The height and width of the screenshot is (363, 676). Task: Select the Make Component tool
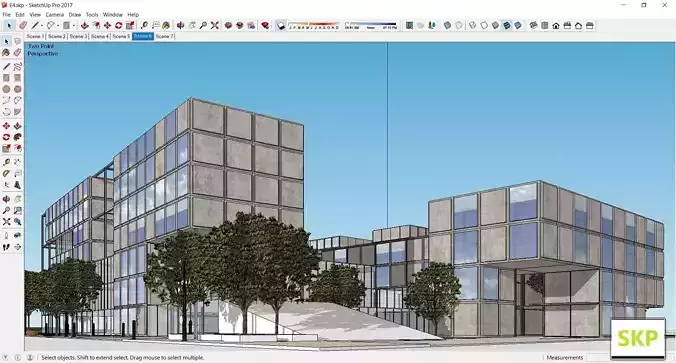tap(17, 41)
